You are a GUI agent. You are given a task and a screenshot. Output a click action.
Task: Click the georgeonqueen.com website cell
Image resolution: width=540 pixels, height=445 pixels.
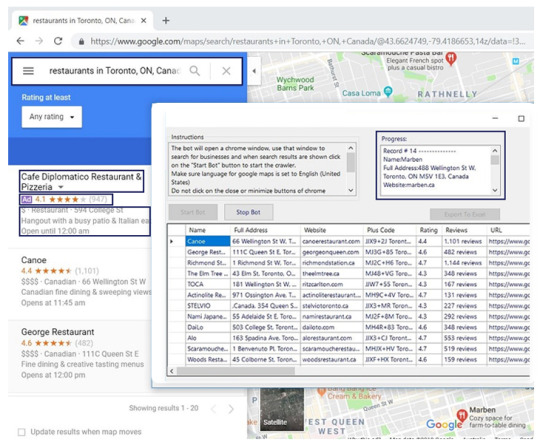pos(332,252)
